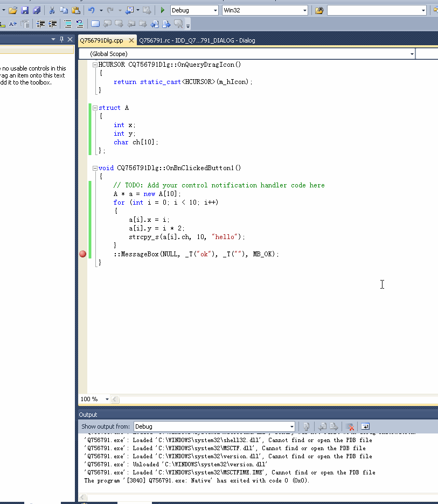438x504 pixels.
Task: Switch to the Q756791.rc dialog tab
Action: click(197, 40)
